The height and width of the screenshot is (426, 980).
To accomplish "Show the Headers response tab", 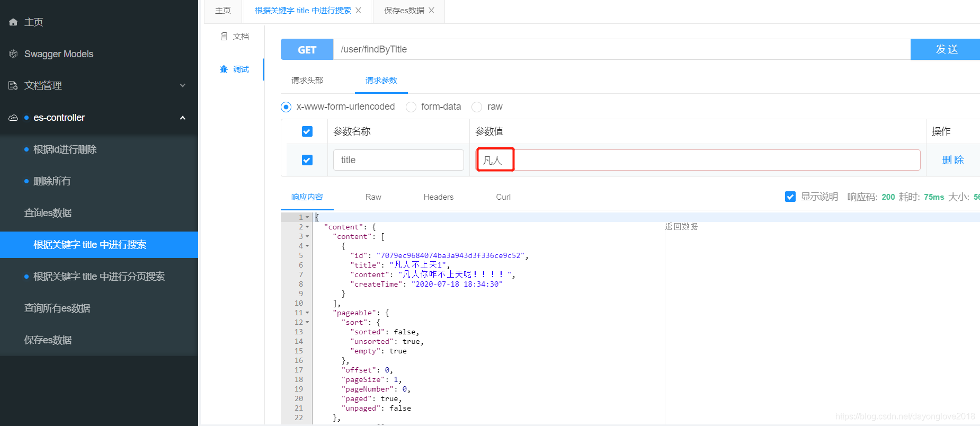I will [x=439, y=197].
